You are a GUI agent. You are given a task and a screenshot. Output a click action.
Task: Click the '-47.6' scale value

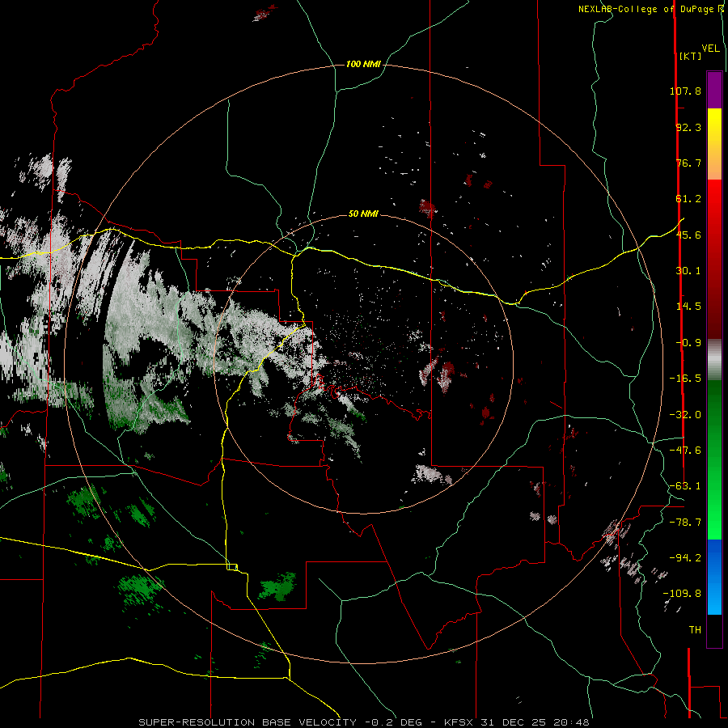[x=685, y=451]
